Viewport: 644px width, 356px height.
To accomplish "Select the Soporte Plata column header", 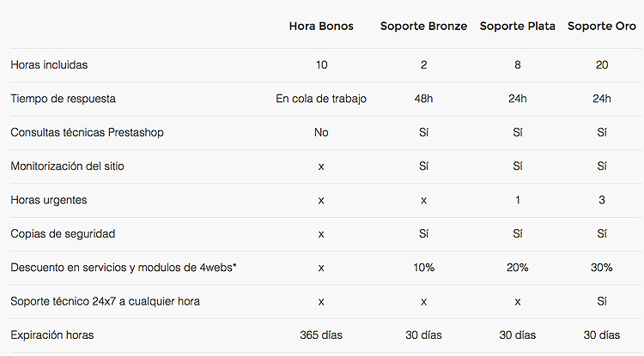I will coord(517,27).
